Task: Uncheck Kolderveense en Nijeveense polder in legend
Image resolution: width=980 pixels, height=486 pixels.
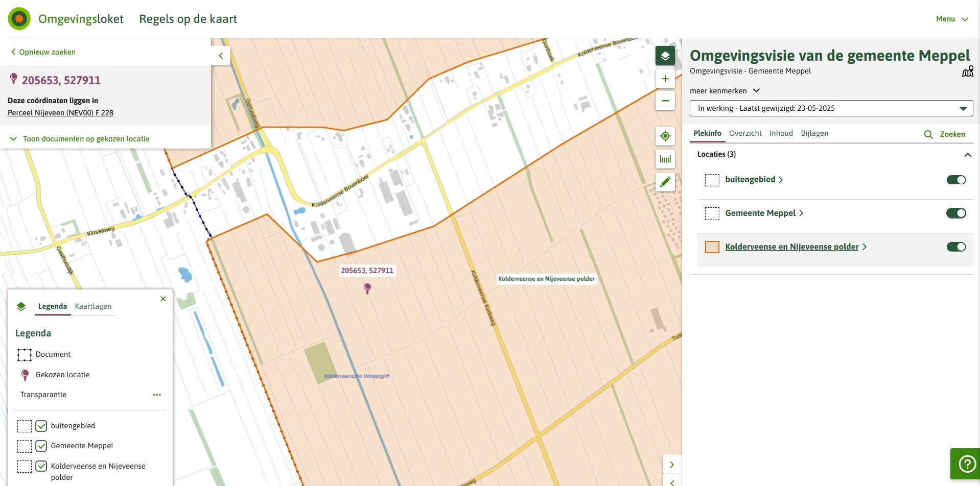Action: 41,466
